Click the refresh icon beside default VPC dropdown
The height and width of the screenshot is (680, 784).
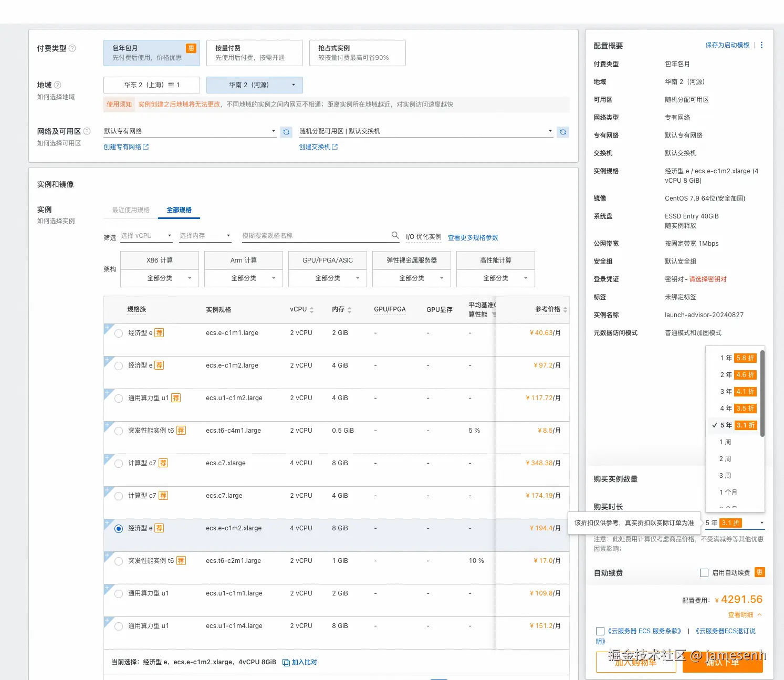click(x=286, y=132)
